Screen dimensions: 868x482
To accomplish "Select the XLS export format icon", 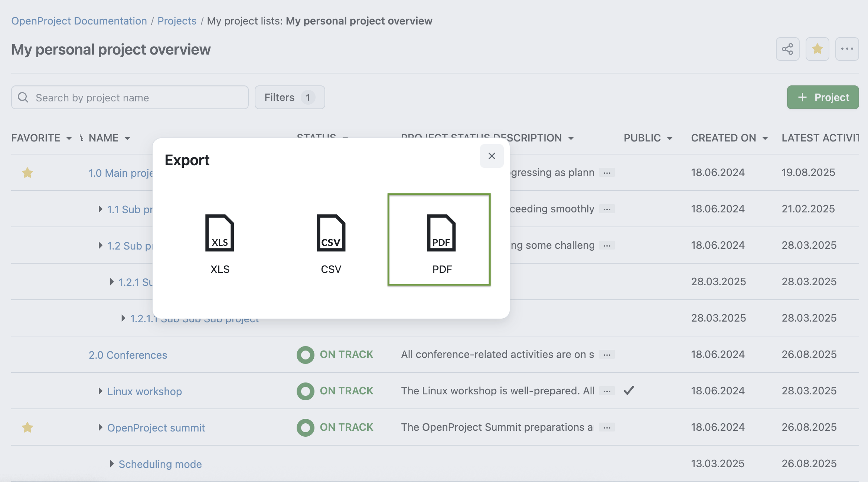I will point(220,233).
